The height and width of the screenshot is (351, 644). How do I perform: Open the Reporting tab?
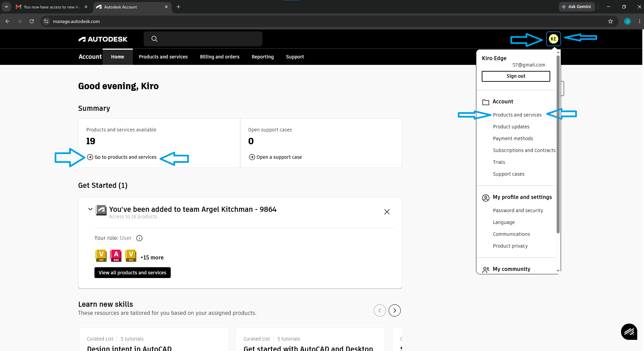[x=262, y=57]
